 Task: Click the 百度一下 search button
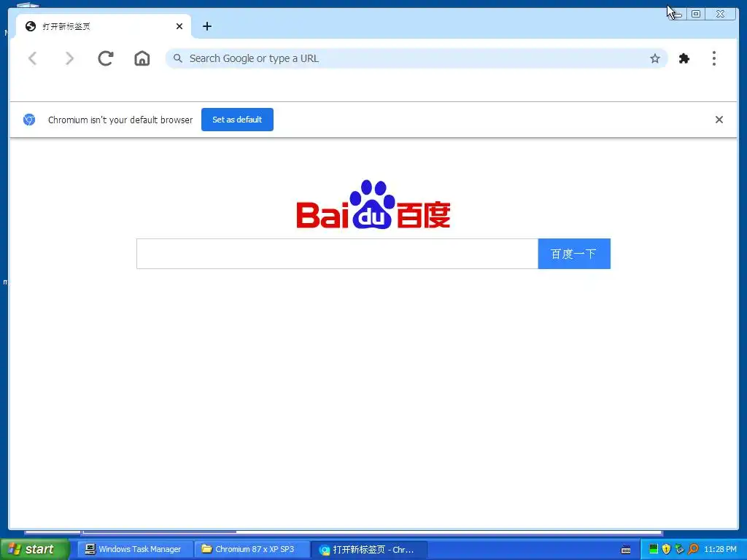click(574, 254)
